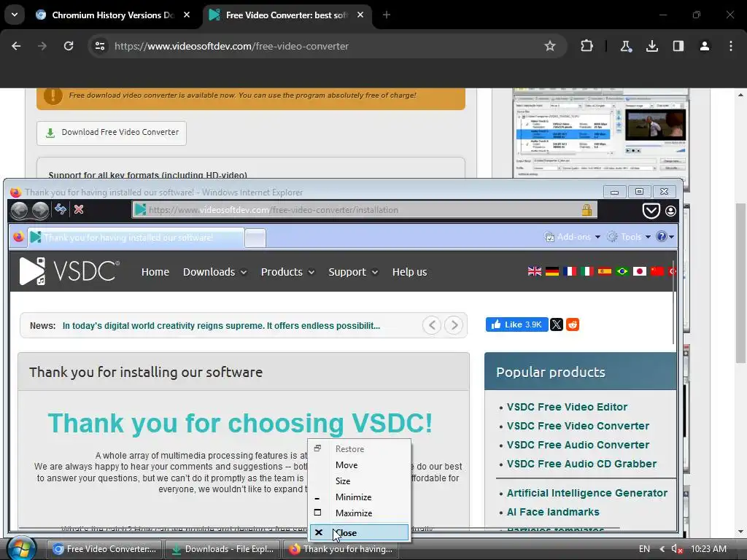Switch language to French flag

click(570, 271)
